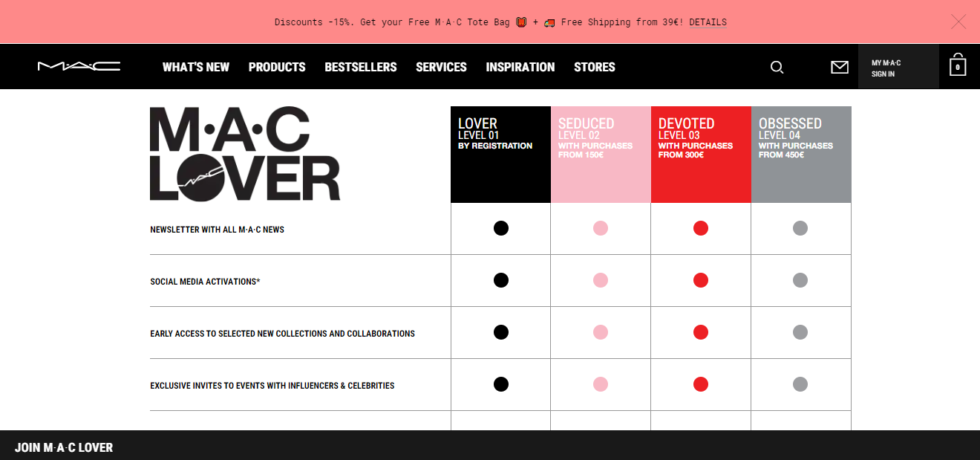980x460 pixels.
Task: Select the Seduced Level 02 pink header
Action: [x=600, y=154]
